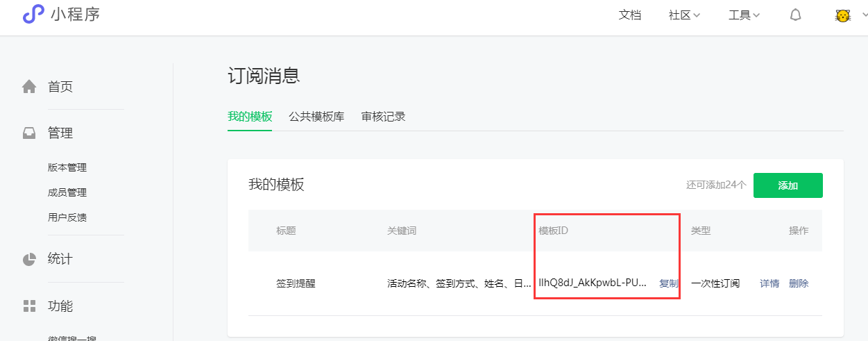Click the Mini Program logo icon

(33, 14)
